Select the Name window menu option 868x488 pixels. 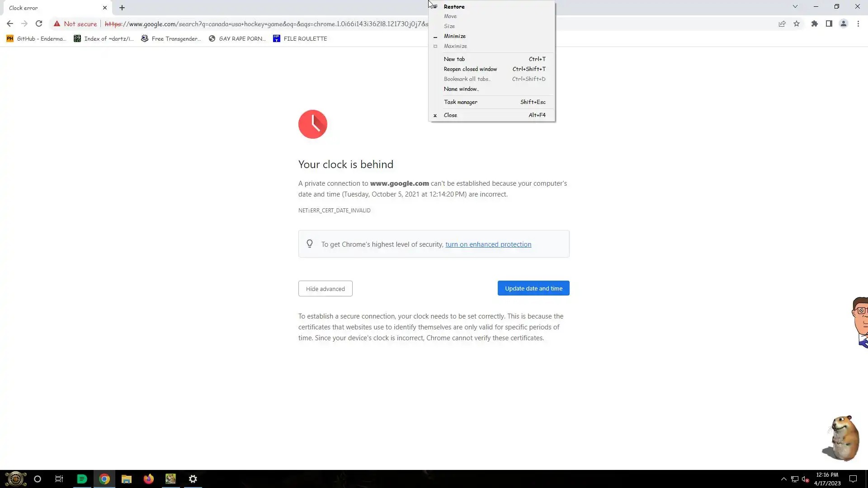point(461,89)
